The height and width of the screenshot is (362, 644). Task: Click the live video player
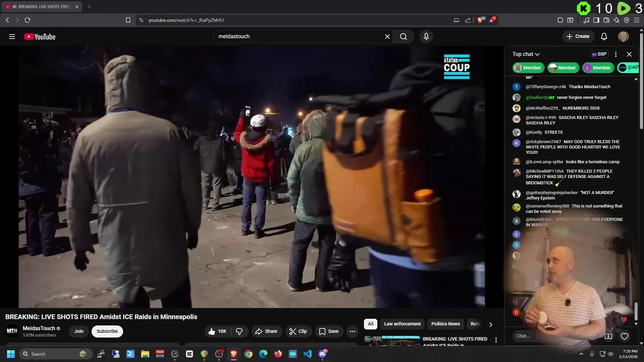click(x=252, y=177)
